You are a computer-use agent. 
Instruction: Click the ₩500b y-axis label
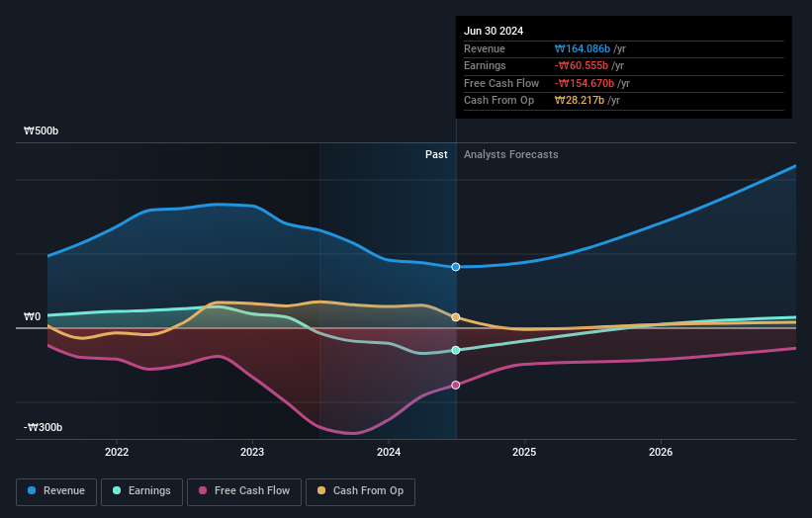pyautogui.click(x=41, y=130)
